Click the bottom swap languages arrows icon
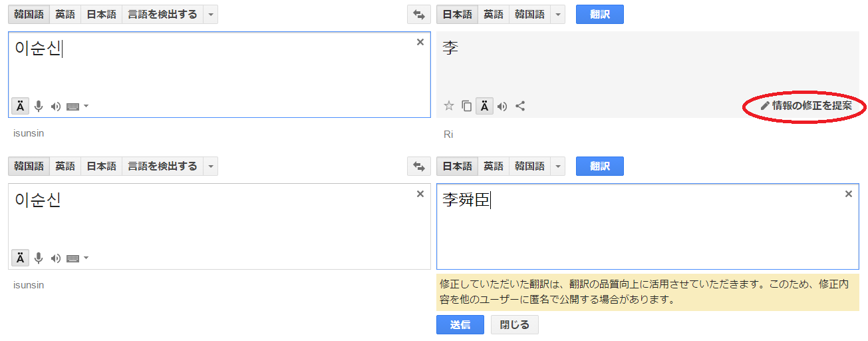This screenshot has height=341, width=868. pos(419,167)
